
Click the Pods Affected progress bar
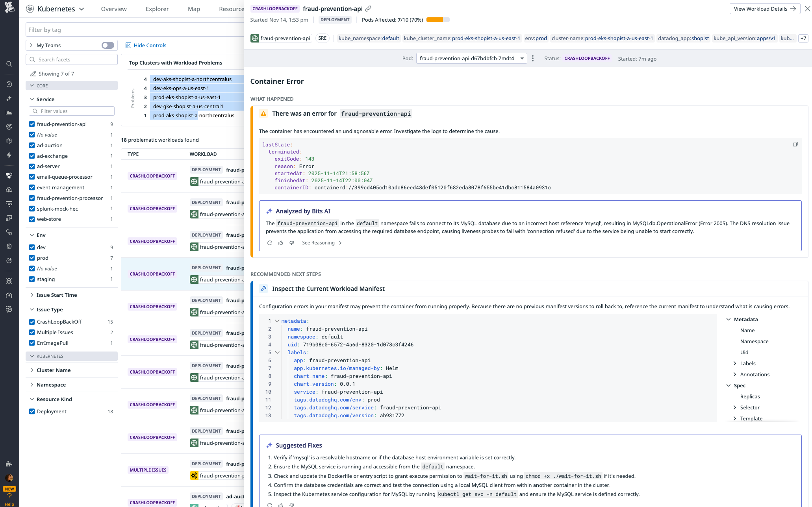tap(438, 20)
